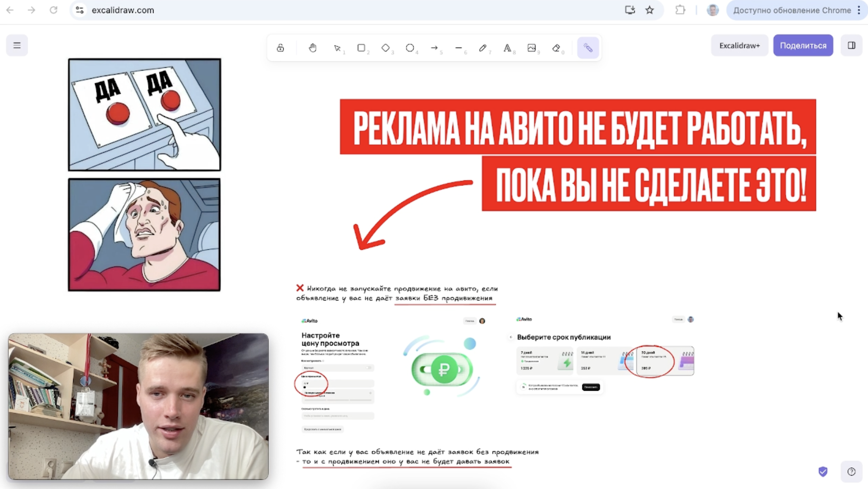
Task: Click the encryption shield icon
Action: click(823, 471)
